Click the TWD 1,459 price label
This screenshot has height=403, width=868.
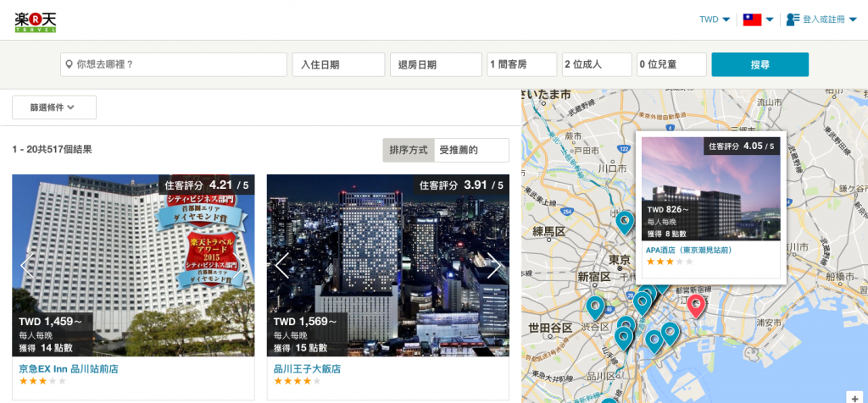[50, 321]
